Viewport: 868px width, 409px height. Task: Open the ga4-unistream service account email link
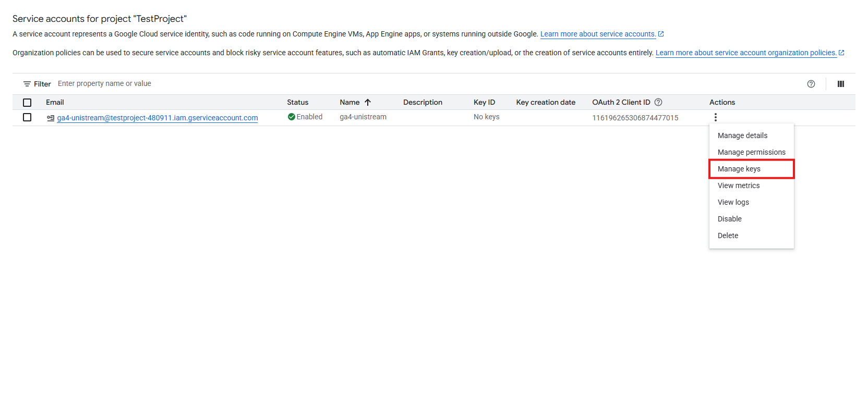157,118
